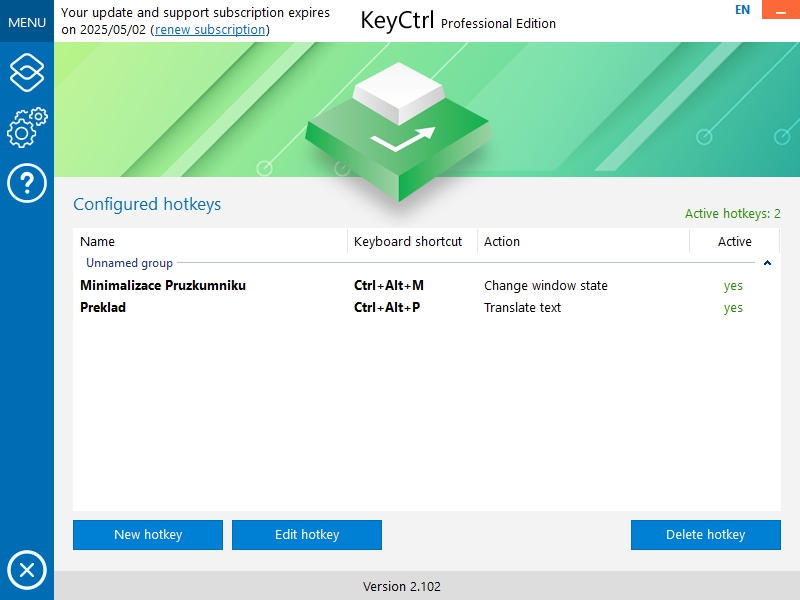
Task: Click the circled X exit icon
Action: coord(27,570)
